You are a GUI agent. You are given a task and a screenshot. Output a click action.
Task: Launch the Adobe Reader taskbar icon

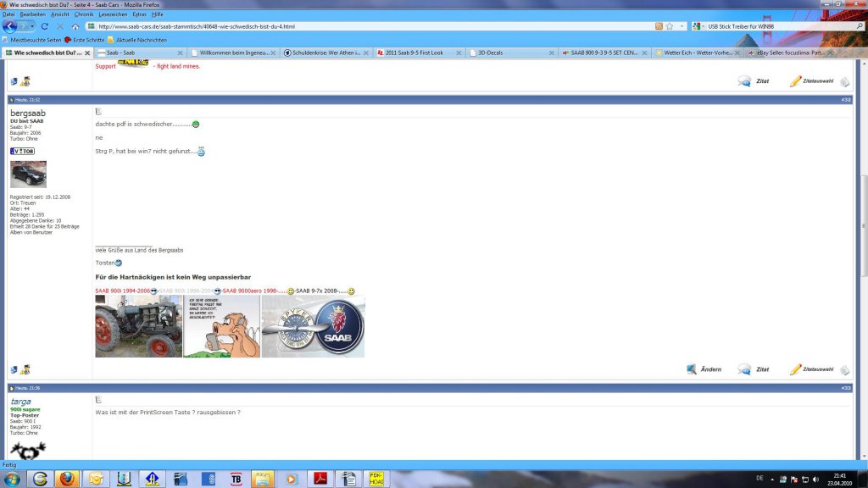click(x=320, y=478)
